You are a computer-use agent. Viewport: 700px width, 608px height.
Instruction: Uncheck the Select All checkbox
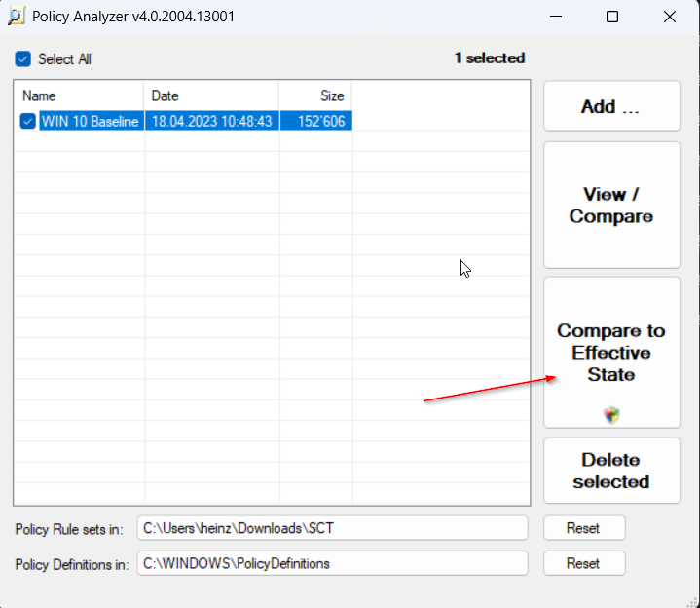[x=22, y=59]
